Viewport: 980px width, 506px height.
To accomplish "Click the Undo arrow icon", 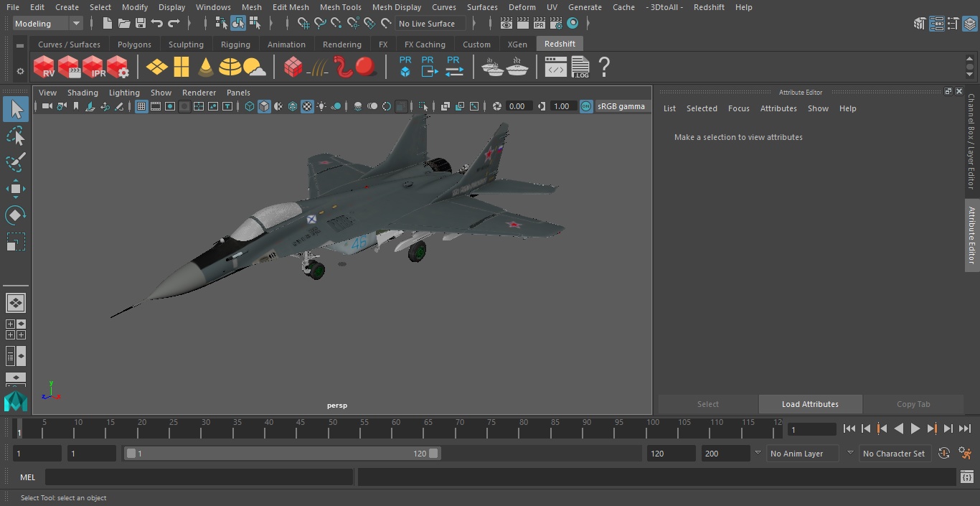I will click(x=157, y=24).
